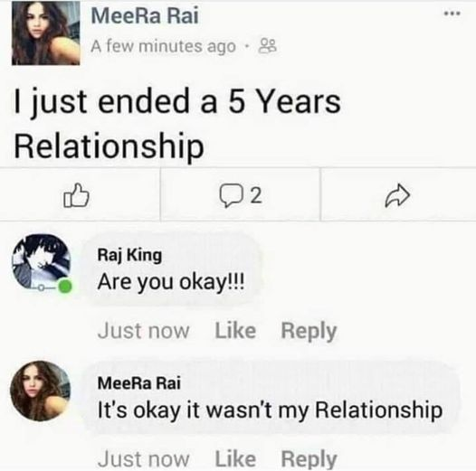Open MeeRa Rai's name in comment
476x471 pixels.
pyautogui.click(x=139, y=383)
